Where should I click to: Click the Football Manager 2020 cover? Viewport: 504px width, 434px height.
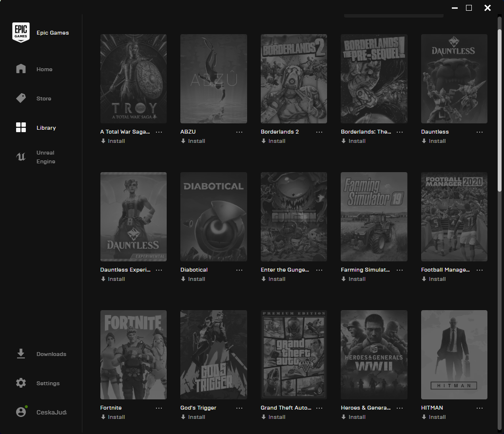click(x=454, y=217)
